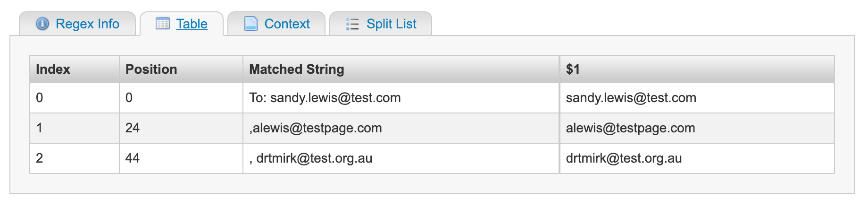The image size is (868, 208).
Task: Click the table grid icon on the Table tab
Action: click(x=163, y=24)
